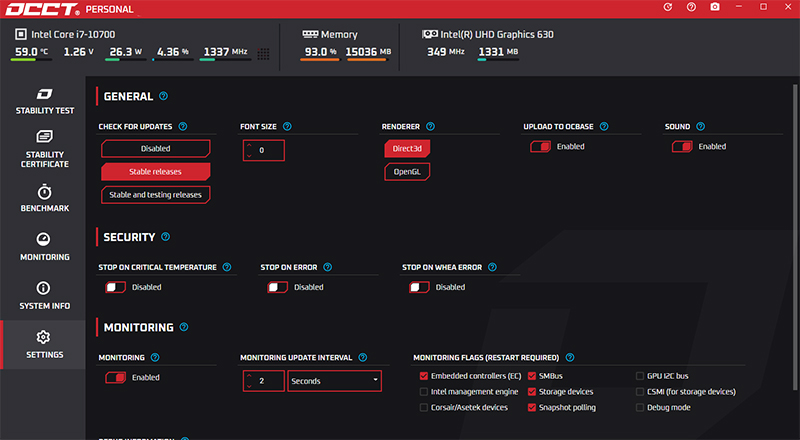
Task: Click the refresh icon in title bar
Action: click(x=667, y=7)
